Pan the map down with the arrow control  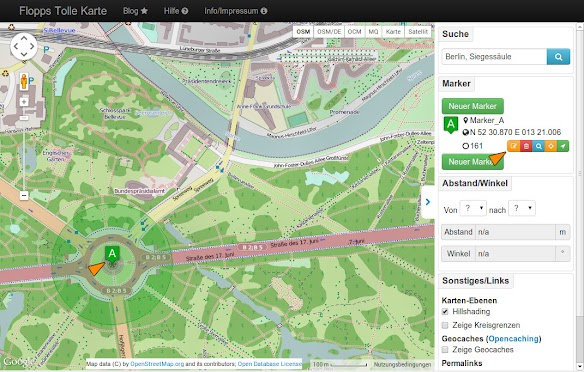point(24,55)
